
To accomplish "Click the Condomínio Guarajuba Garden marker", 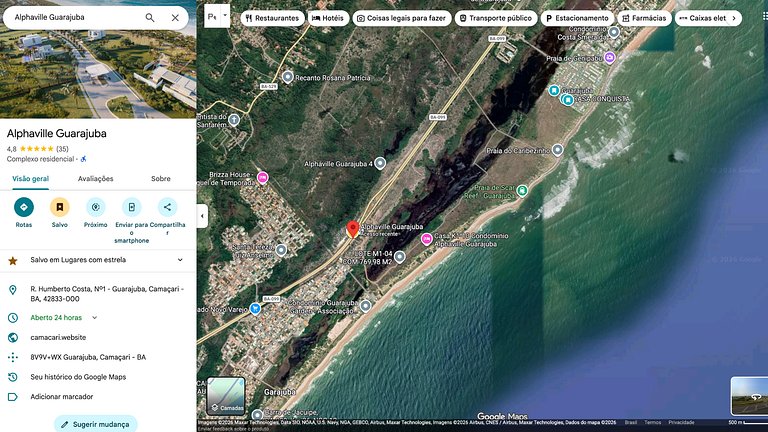I will (x=365, y=306).
